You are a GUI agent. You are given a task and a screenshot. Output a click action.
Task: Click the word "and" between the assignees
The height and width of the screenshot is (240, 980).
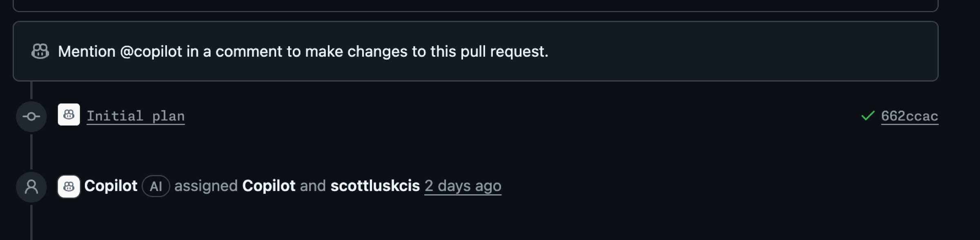click(x=313, y=186)
